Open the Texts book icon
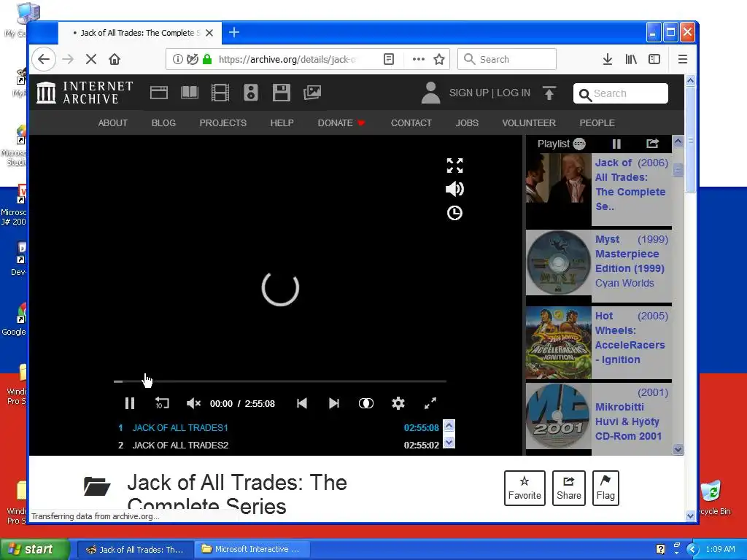Viewport: 747px width, 560px height. (x=190, y=93)
